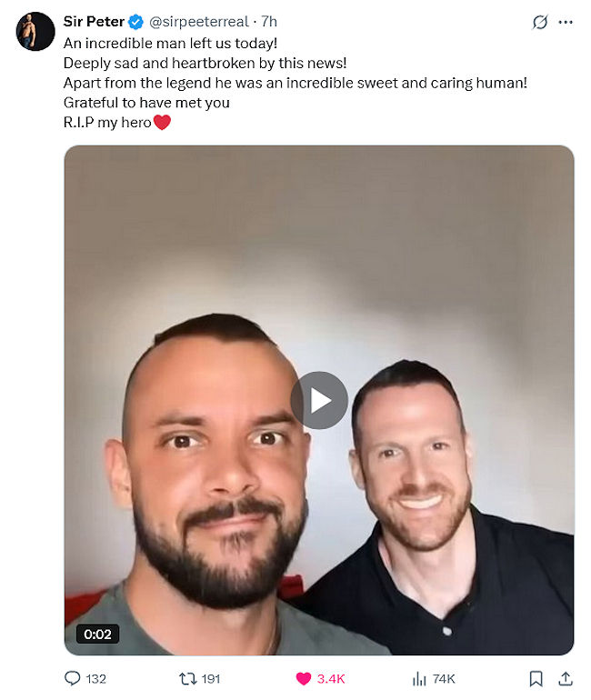Open the Grok explain-post icon
The image size is (591, 700).
pos(540,22)
